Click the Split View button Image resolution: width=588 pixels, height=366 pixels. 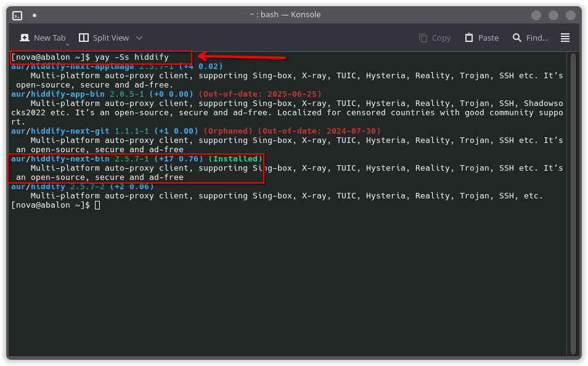pos(104,38)
